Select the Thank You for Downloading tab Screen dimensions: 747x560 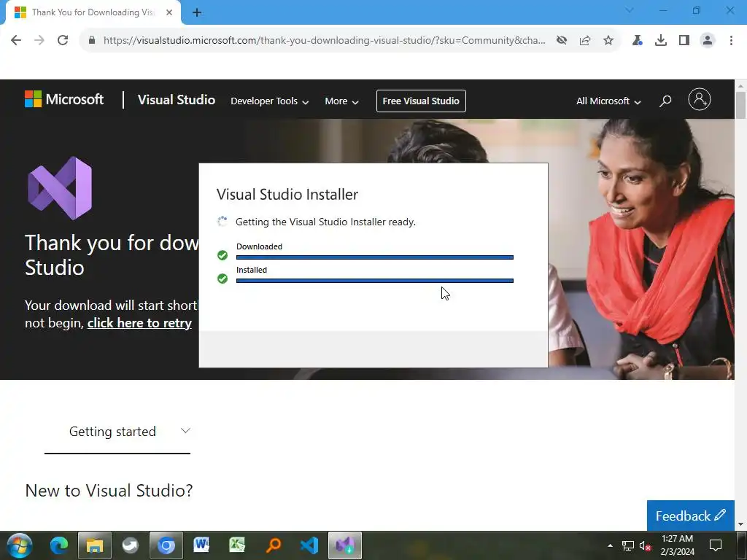[x=93, y=12]
